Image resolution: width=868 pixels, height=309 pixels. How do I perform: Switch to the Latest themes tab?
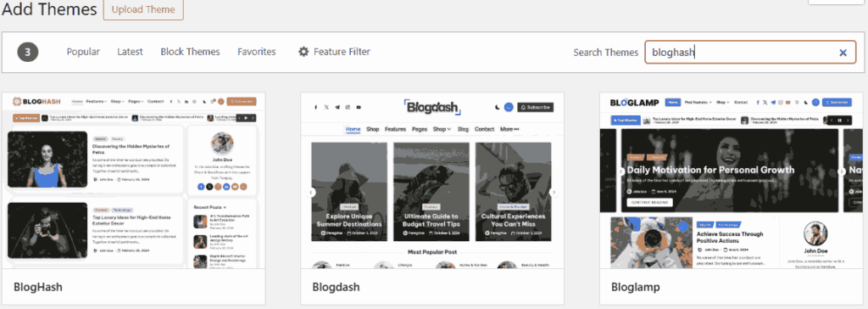point(130,52)
